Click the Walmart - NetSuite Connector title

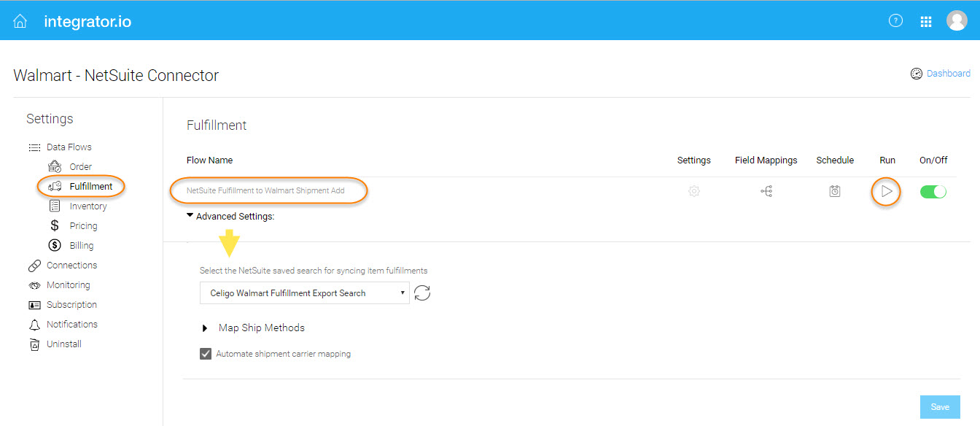116,75
